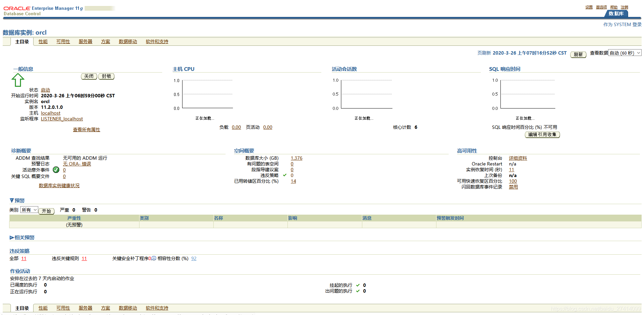Open the 方案 tab at top
Screen dimensions: 644x315
[106, 42]
